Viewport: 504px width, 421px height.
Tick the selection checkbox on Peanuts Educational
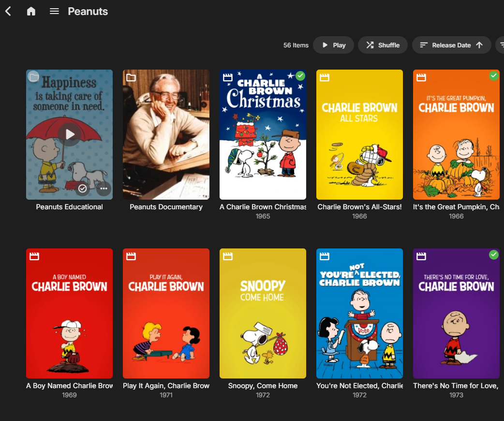(x=33, y=77)
